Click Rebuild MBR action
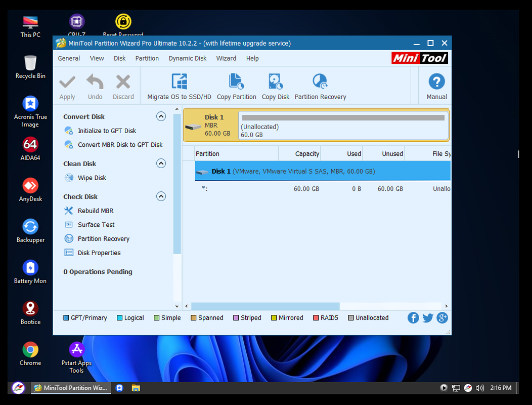This screenshot has height=405, width=532. pos(96,211)
